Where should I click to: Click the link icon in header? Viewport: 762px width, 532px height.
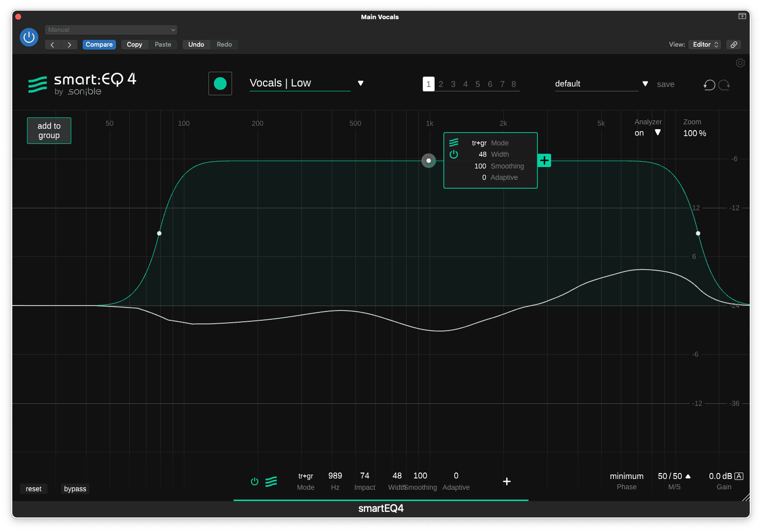point(734,45)
